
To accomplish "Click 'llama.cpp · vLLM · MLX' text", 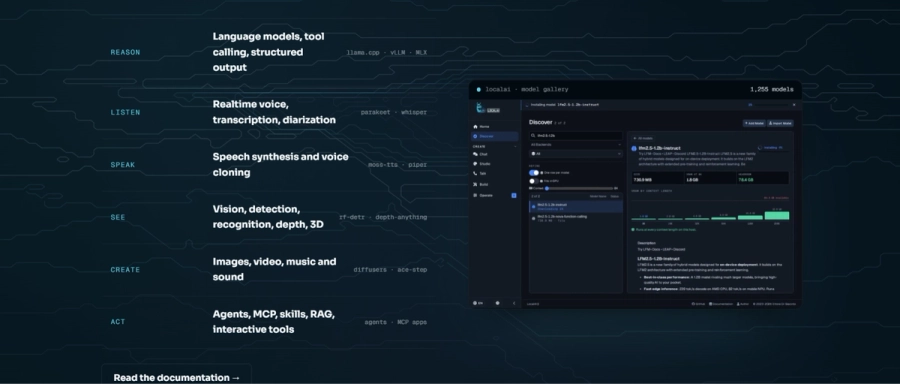I will pos(386,52).
